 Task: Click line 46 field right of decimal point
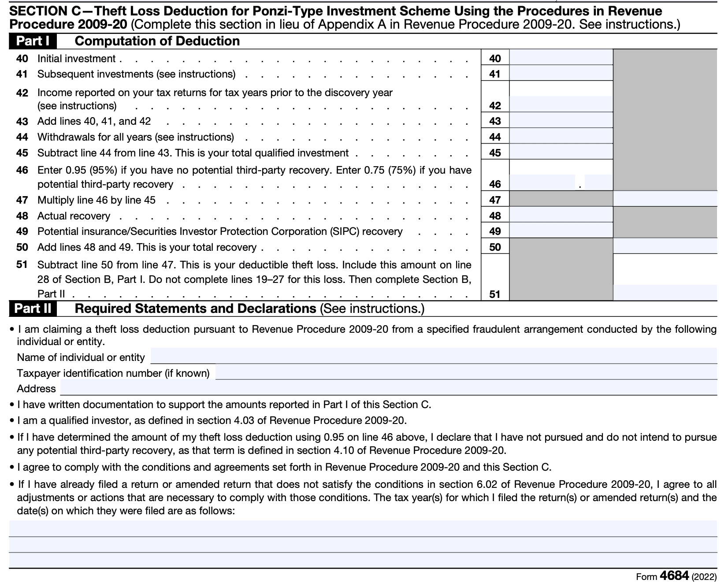coord(598,183)
